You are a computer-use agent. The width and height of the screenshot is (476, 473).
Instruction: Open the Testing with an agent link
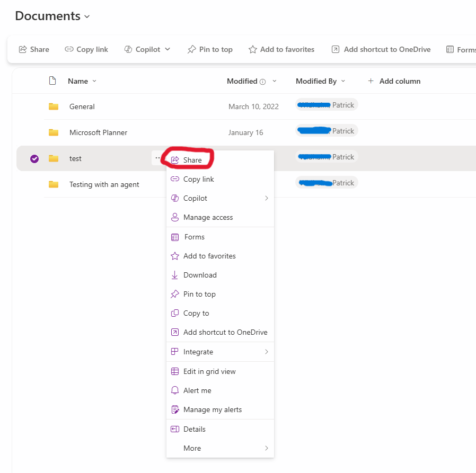(104, 184)
